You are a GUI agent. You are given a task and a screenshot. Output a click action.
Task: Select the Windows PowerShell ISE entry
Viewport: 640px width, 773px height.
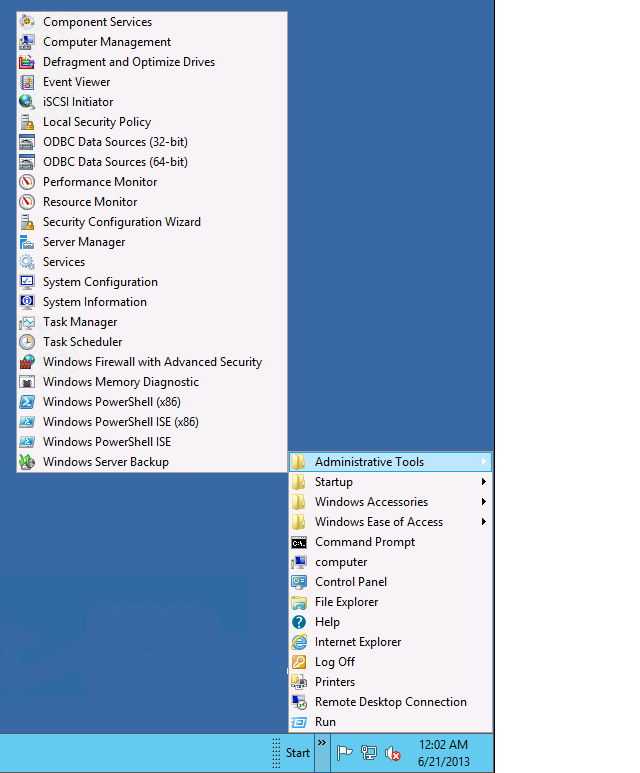[x=152, y=442]
